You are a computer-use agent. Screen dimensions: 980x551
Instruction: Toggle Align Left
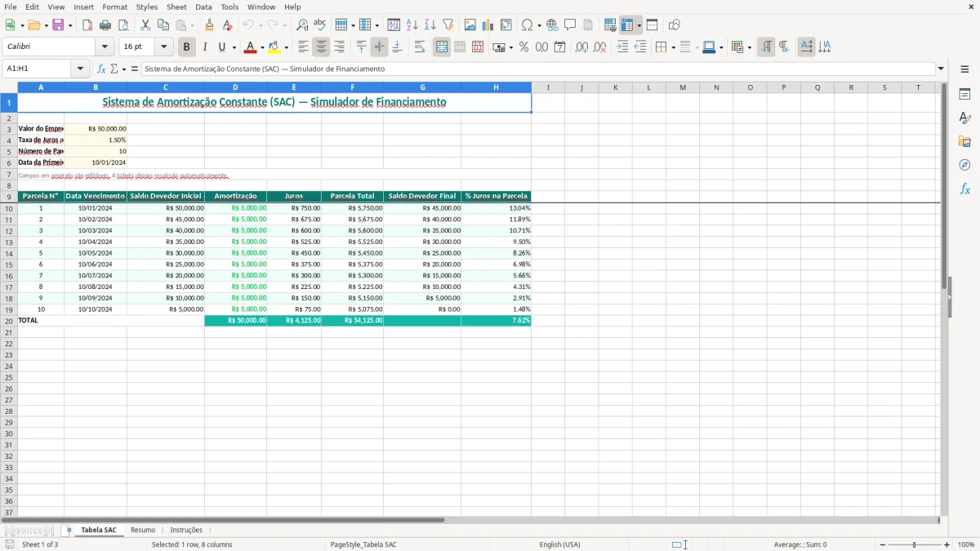(304, 47)
